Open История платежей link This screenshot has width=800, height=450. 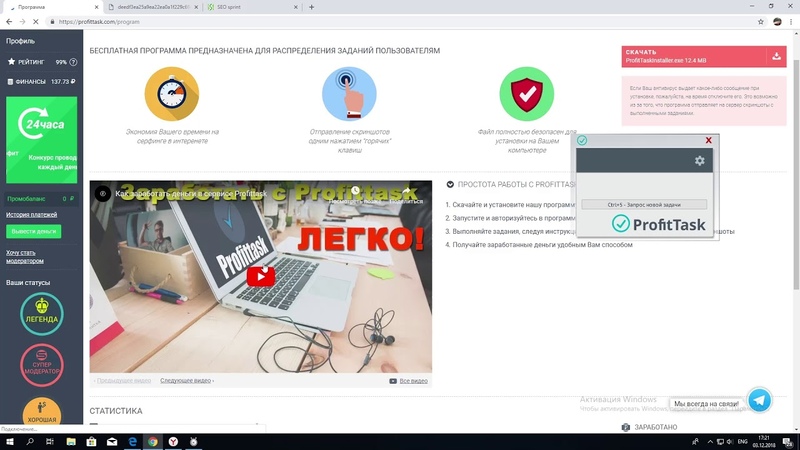[x=32, y=215]
